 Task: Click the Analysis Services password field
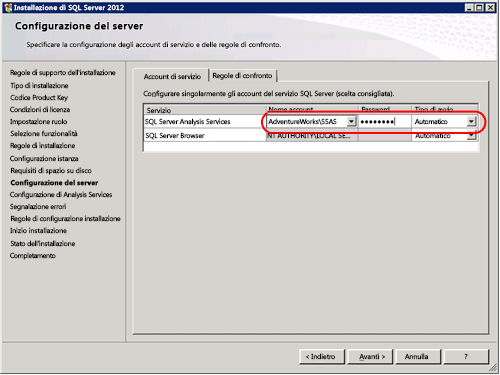coord(385,122)
